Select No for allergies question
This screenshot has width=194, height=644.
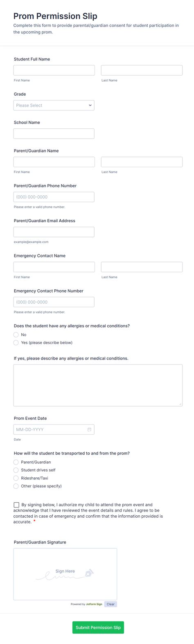click(x=16, y=335)
